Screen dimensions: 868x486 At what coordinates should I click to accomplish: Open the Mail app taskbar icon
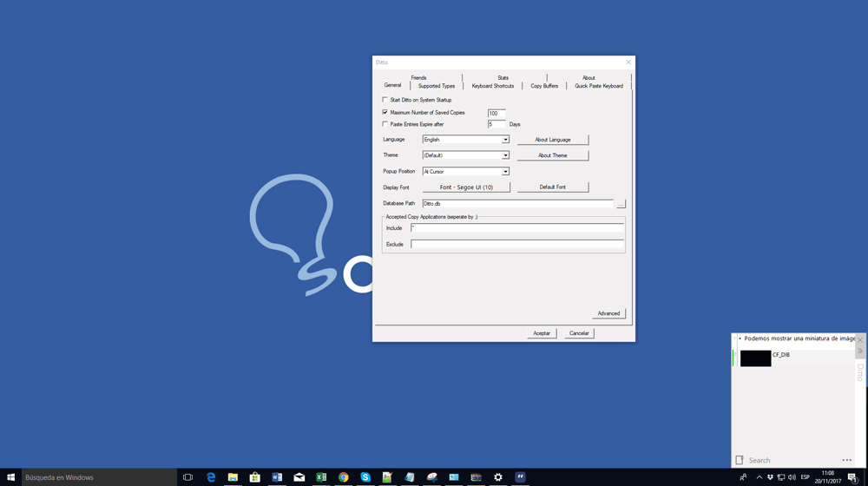coord(299,477)
